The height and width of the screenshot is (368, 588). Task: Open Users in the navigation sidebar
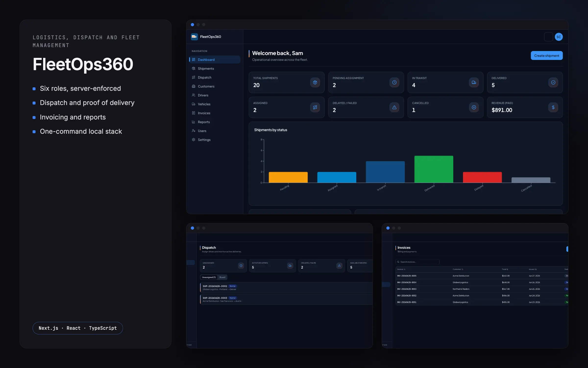[215, 131]
